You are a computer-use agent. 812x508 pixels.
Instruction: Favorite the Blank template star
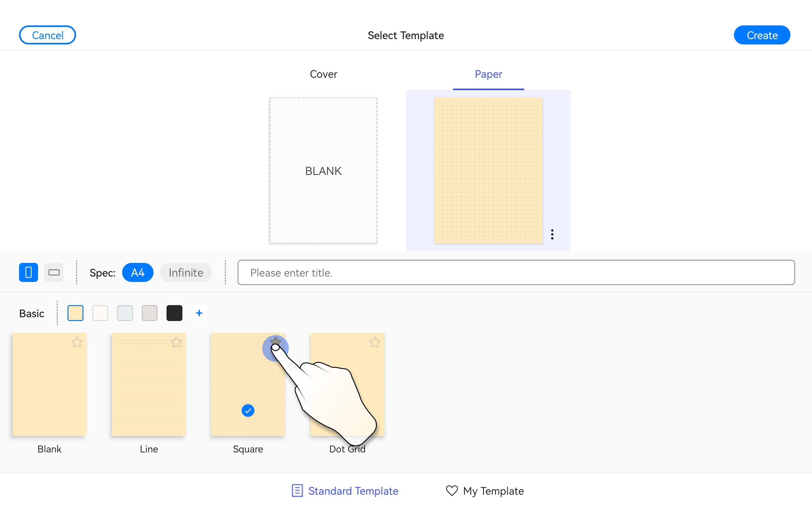(x=77, y=342)
